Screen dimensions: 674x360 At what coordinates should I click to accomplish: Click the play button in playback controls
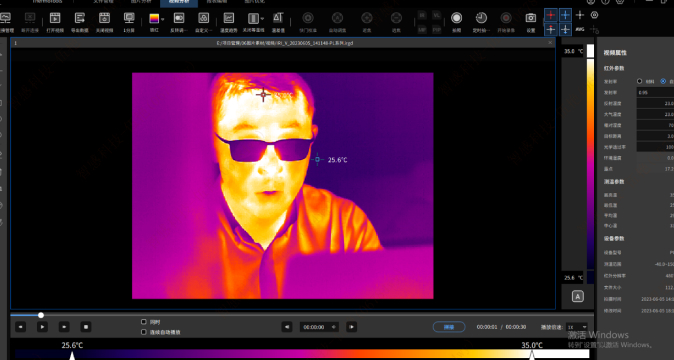42,327
